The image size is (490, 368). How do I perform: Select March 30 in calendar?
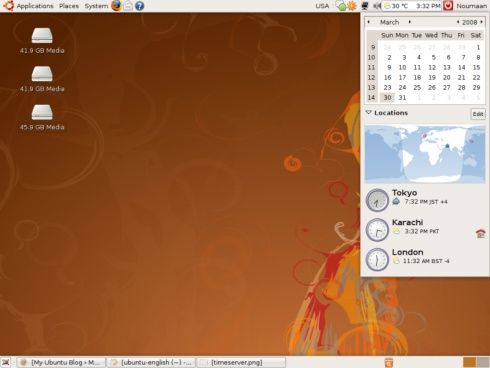coord(387,97)
